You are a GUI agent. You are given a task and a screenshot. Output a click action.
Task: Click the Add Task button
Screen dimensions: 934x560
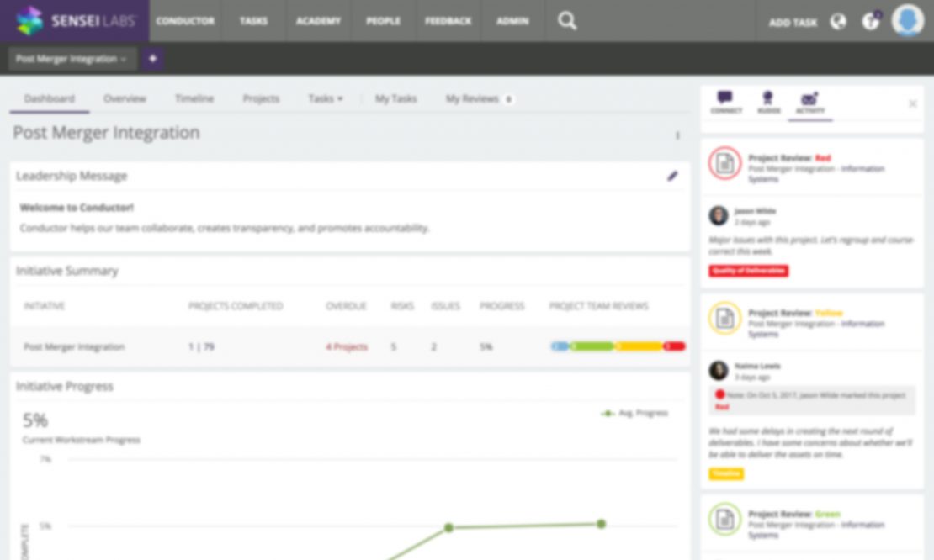(x=793, y=23)
